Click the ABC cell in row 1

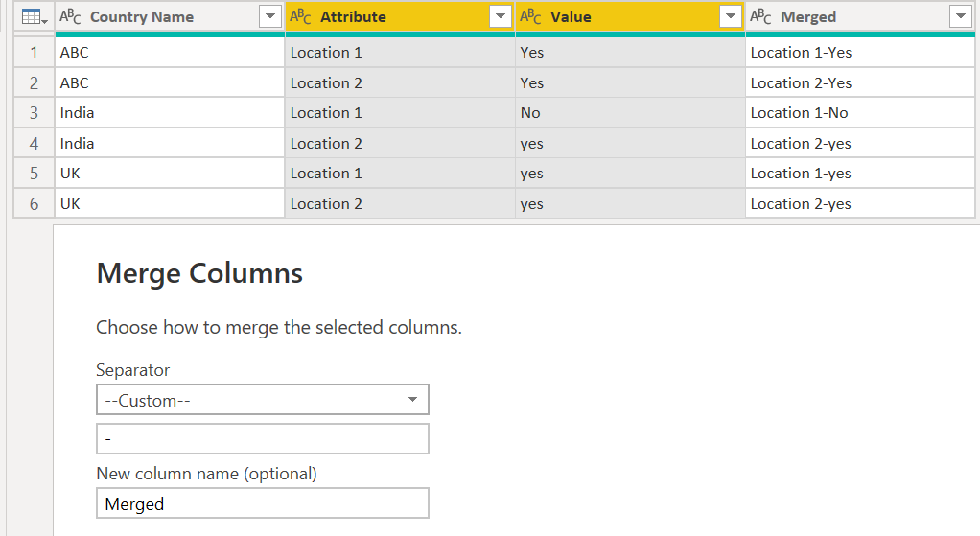tap(170, 53)
